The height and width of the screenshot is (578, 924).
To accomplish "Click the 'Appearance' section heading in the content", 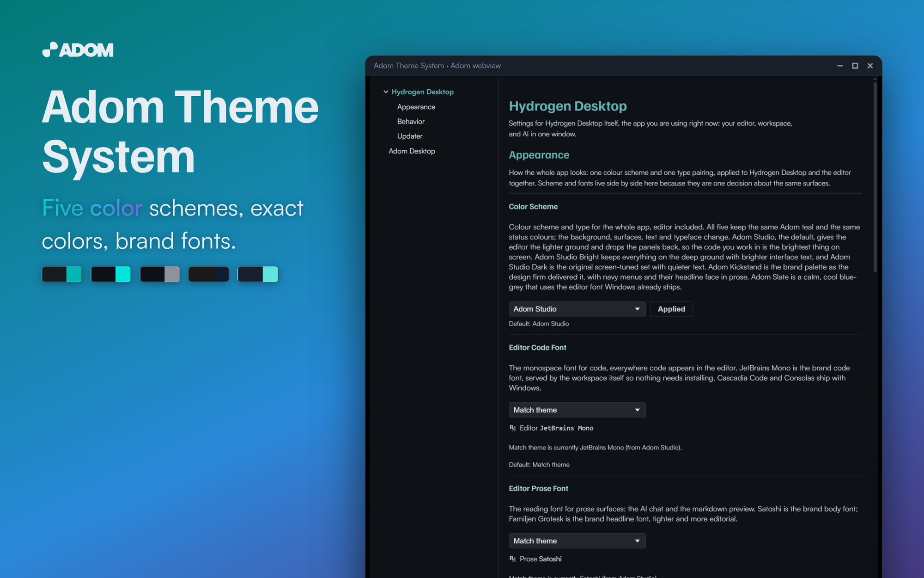I will (x=539, y=155).
